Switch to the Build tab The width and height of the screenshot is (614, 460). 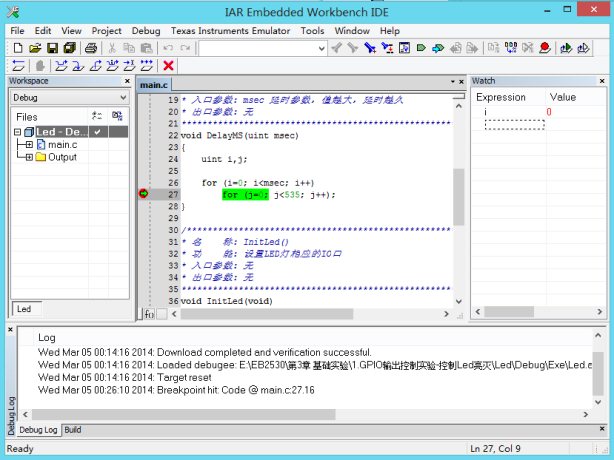coord(73,430)
